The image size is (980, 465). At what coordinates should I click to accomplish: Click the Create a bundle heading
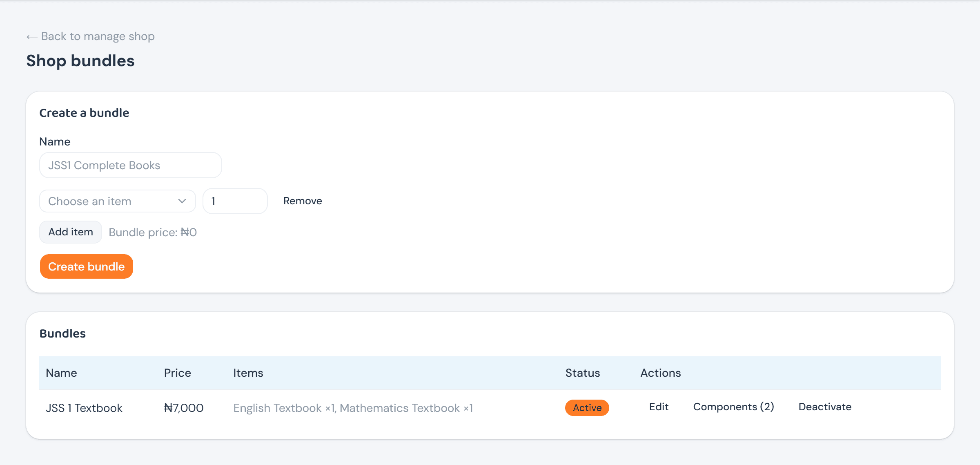click(84, 113)
